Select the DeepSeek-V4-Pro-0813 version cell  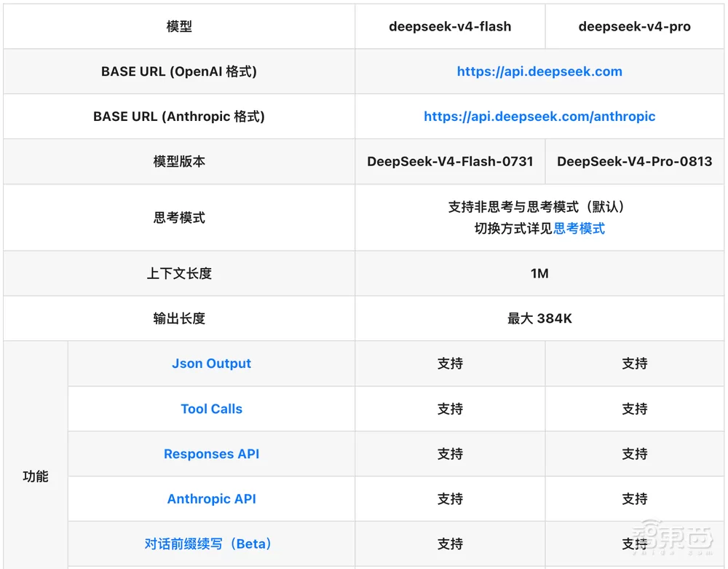coord(634,162)
